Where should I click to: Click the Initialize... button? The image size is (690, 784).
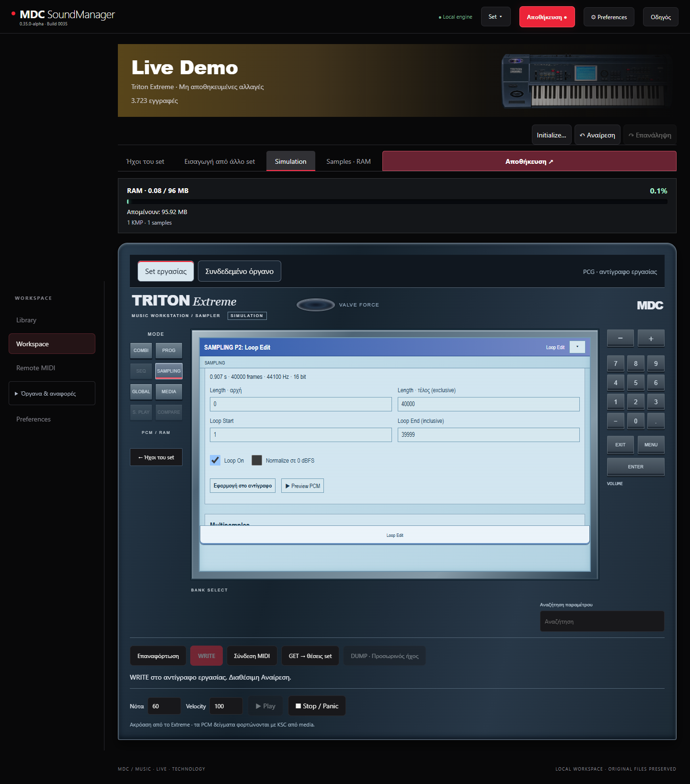coord(552,135)
